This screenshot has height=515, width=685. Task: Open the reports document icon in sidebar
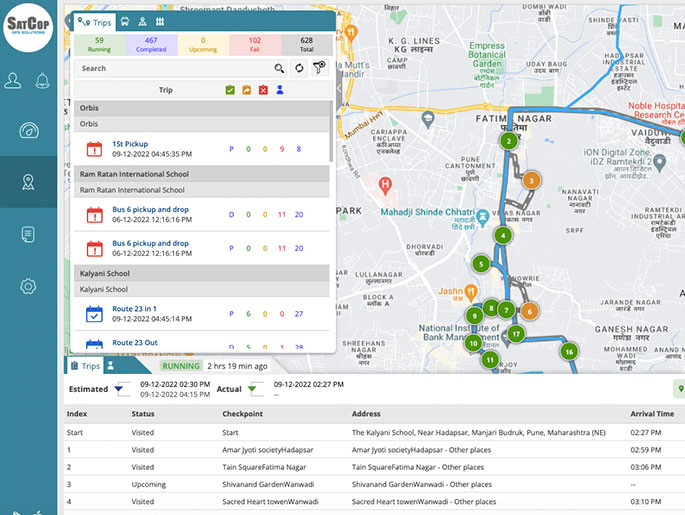(x=28, y=234)
